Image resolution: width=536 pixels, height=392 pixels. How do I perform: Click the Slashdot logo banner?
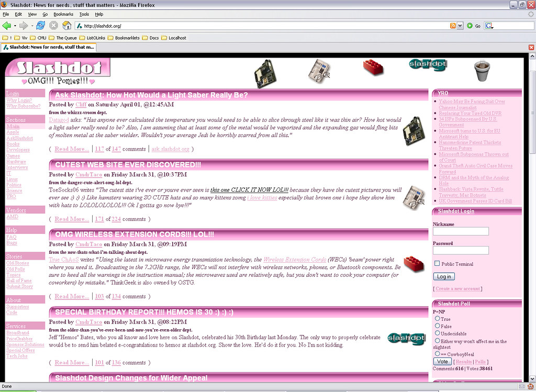(58, 68)
